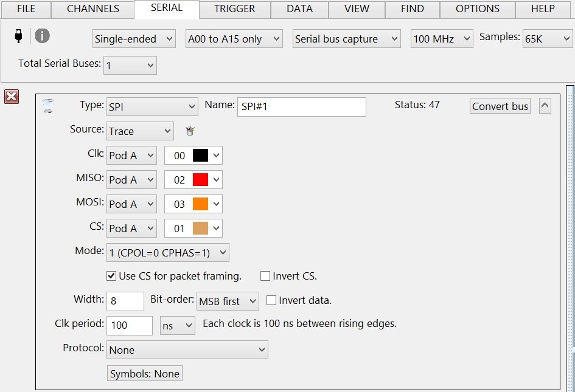Viewport: 575px width, 392px height.
Task: Click the info icon in toolbar
Action: click(x=42, y=36)
